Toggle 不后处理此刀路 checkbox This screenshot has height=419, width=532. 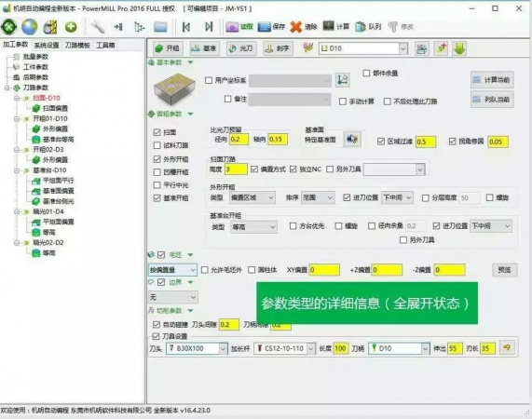point(388,101)
